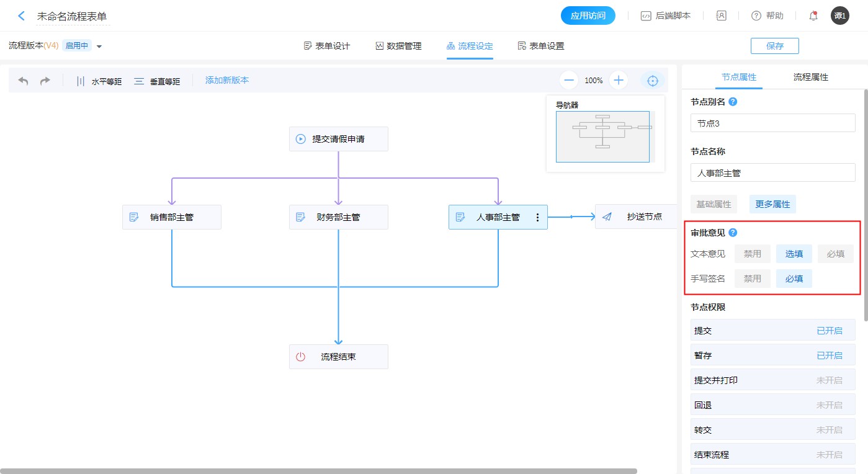Click the 保存 button
Screen dimensions: 868x474
click(774, 46)
